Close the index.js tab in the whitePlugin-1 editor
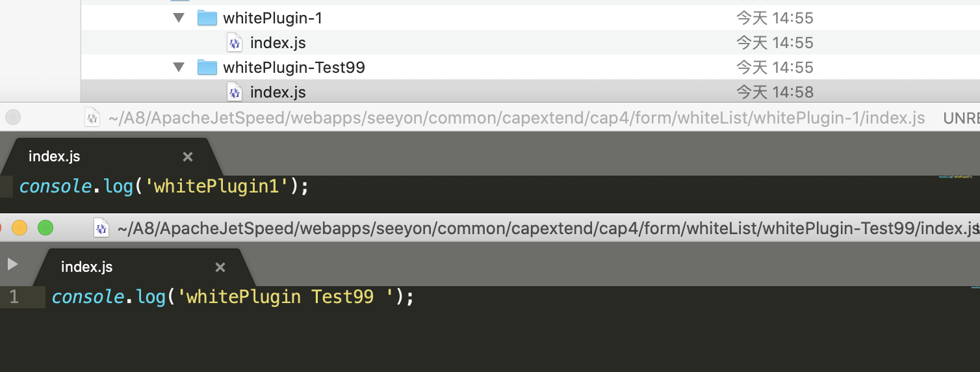 click(x=188, y=157)
